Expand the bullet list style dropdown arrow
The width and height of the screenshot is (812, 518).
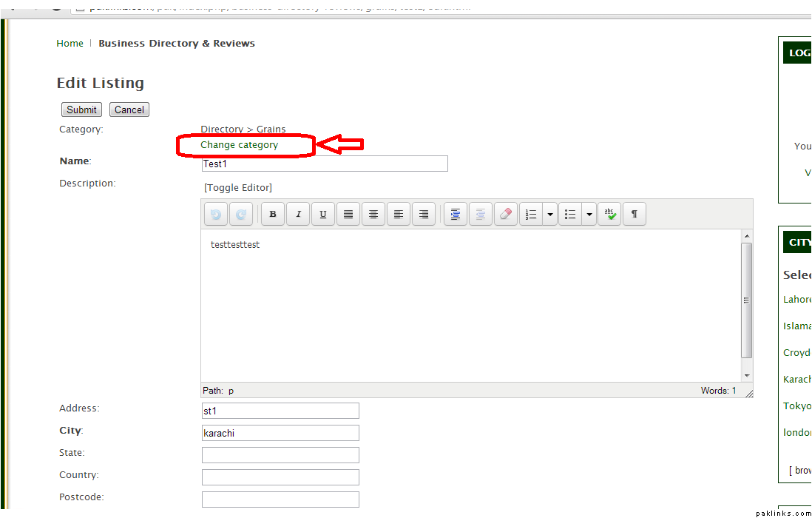pos(589,215)
